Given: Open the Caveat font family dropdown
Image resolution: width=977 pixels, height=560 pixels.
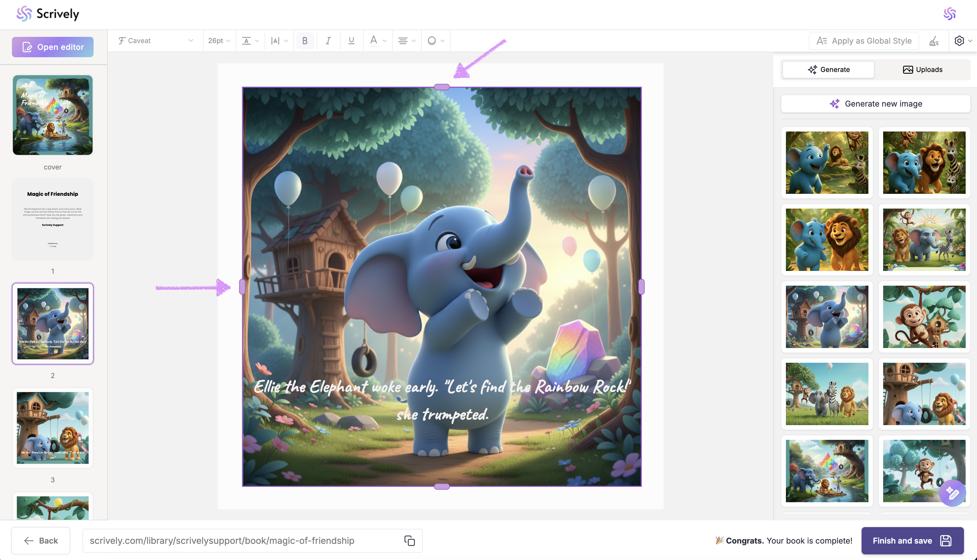Looking at the screenshot, I should point(155,41).
